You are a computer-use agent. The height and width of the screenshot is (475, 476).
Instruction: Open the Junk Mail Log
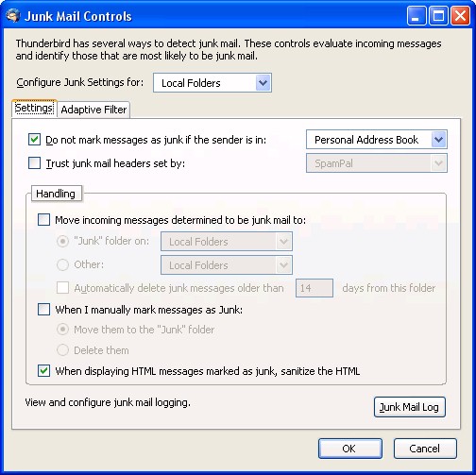click(x=409, y=407)
